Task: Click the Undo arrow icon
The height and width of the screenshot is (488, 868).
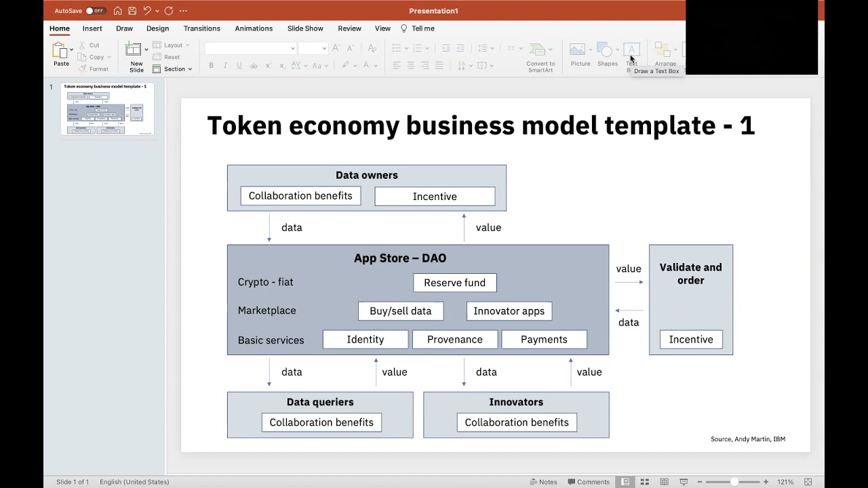Action: coord(147,11)
